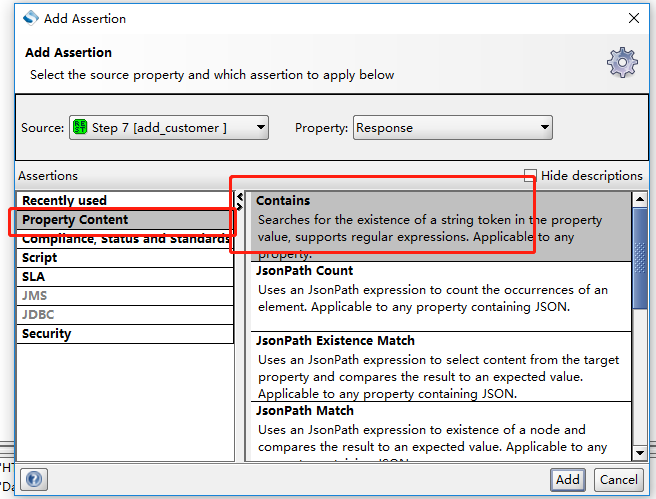The height and width of the screenshot is (499, 656).
Task: Click the gear settings icon
Action: click(x=621, y=63)
